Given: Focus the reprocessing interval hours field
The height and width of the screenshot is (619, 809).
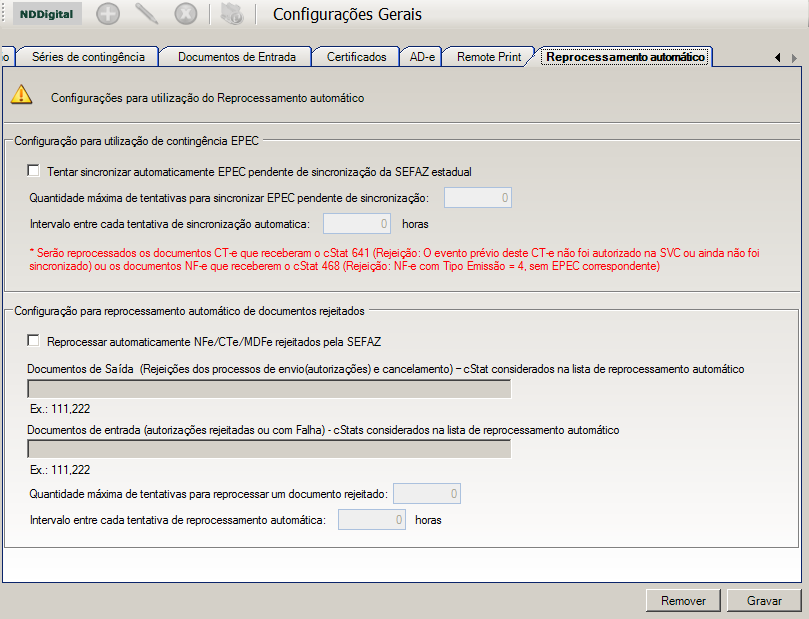Looking at the screenshot, I should click(x=371, y=519).
